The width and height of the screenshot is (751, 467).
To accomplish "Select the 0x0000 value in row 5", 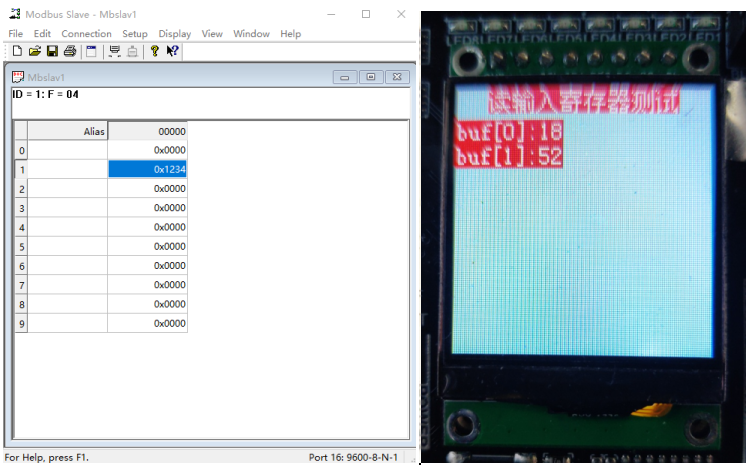I will 148,246.
